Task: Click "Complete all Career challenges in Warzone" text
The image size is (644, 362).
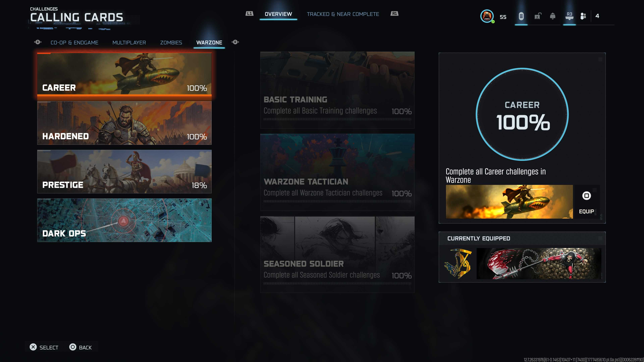Action: 496,176
